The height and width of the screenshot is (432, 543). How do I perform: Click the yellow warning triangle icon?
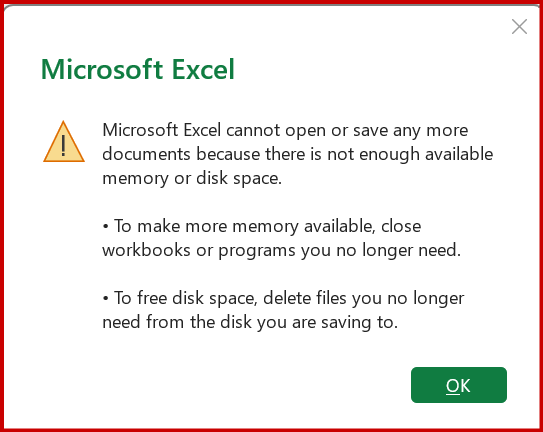(x=64, y=142)
